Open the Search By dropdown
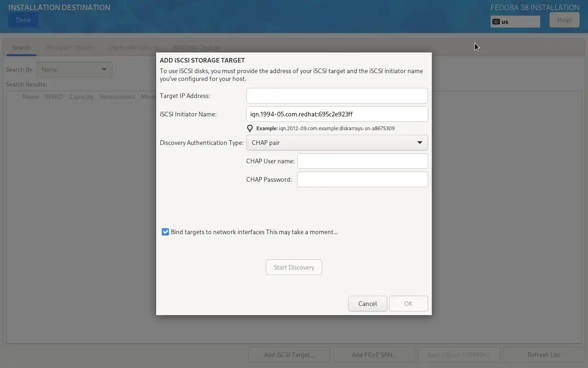The height and width of the screenshot is (368, 588). [74, 69]
